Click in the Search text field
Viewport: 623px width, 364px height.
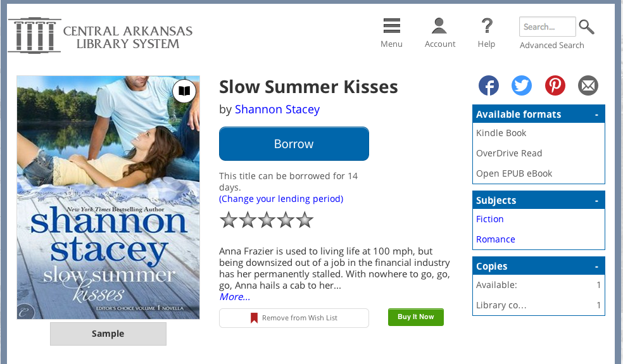tap(547, 27)
